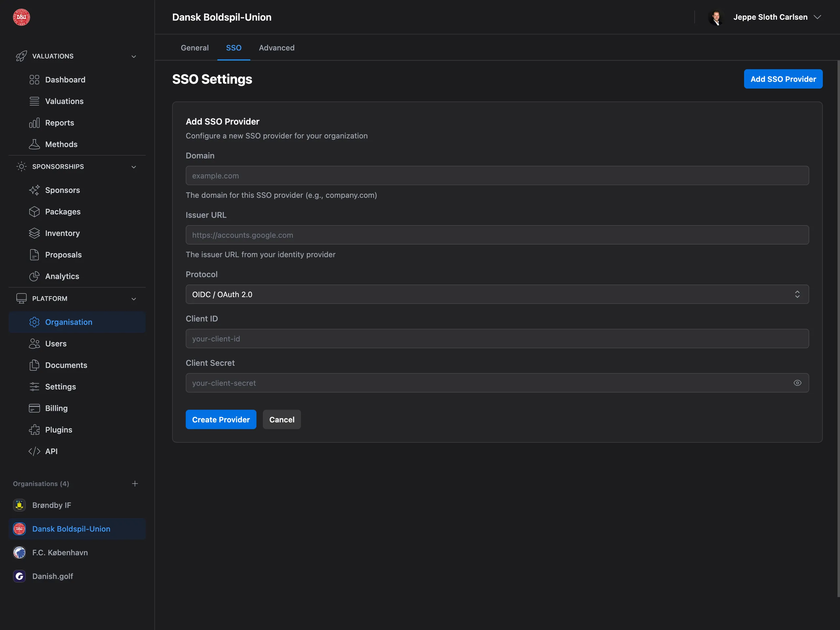840x630 pixels.
Task: Click the Packages box icon
Action: pos(34,212)
